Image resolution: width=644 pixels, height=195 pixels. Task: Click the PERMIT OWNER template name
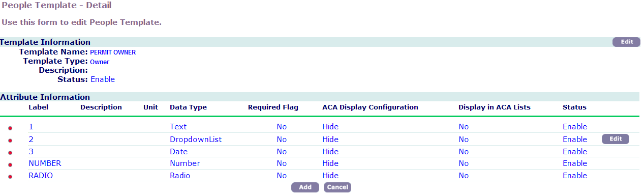[x=113, y=52]
